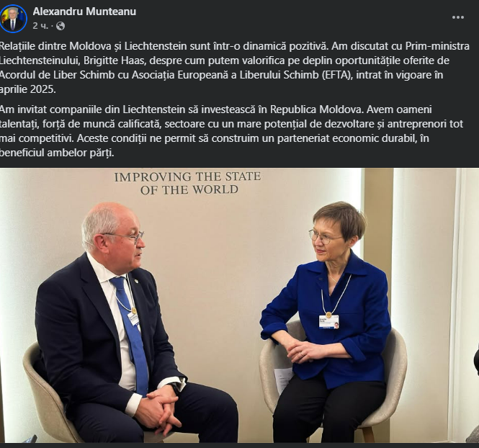Click the man's blue necktie
The width and height of the screenshot is (479, 448).
[x=132, y=334]
